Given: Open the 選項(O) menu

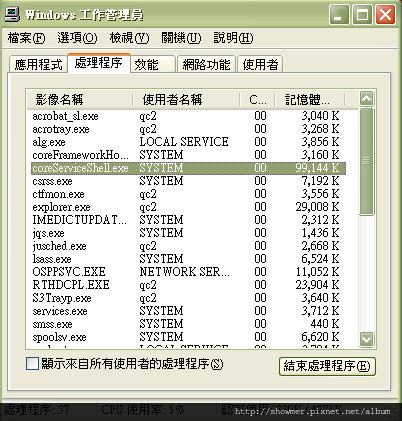Looking at the screenshot, I should pos(77,38).
